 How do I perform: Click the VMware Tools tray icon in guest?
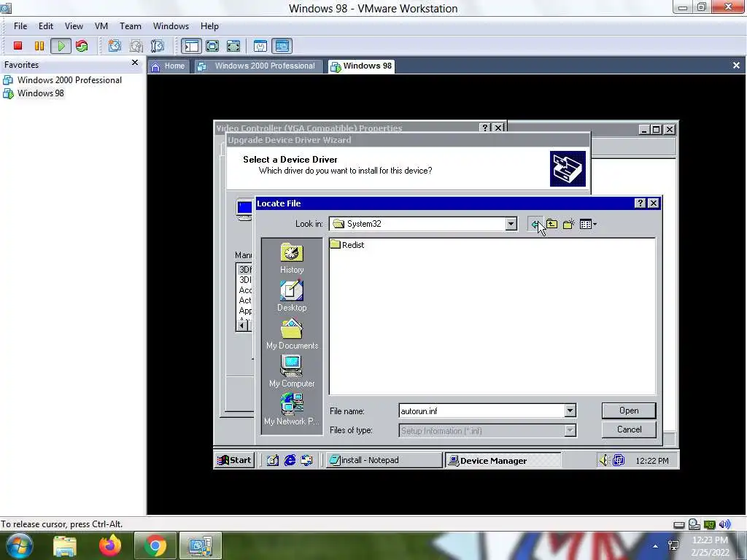click(x=619, y=460)
